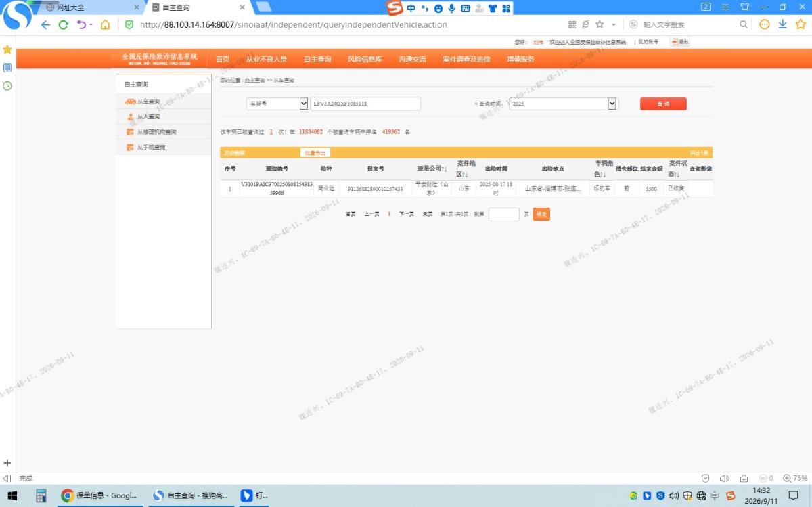
Task: Open the undo history dropdown arrow
Action: (x=91, y=24)
